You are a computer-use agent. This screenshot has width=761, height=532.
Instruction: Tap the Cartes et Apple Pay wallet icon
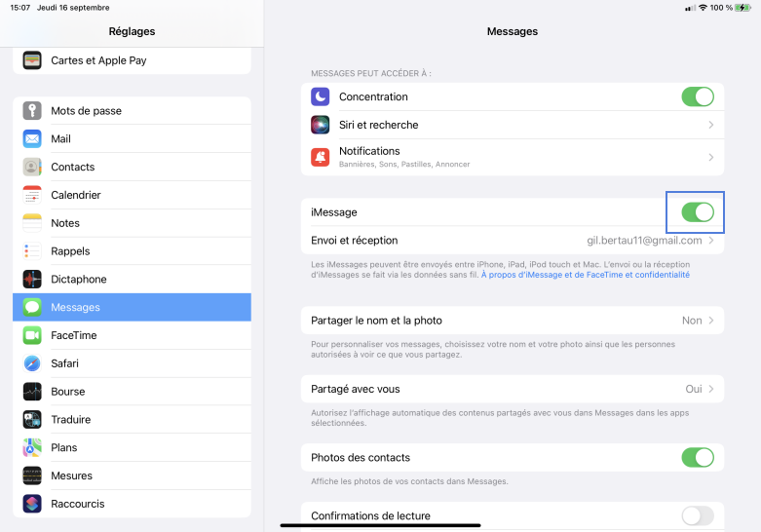tap(32, 60)
